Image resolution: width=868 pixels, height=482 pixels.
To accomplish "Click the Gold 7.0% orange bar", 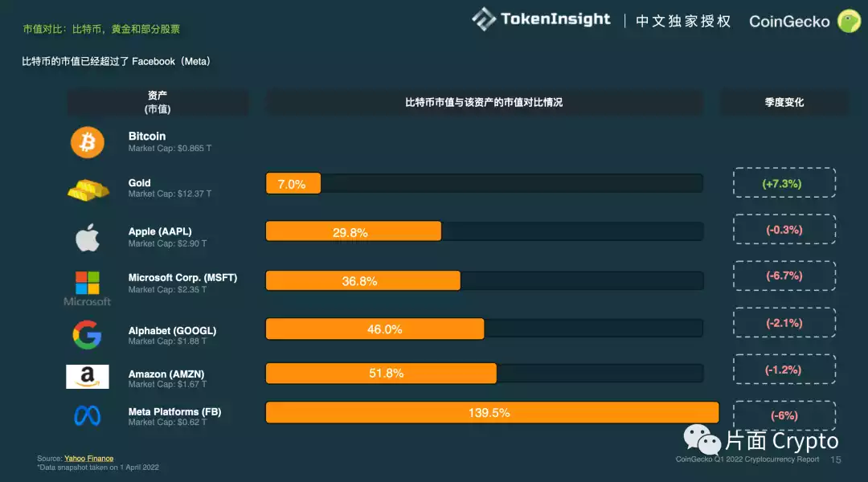I will pos(293,184).
